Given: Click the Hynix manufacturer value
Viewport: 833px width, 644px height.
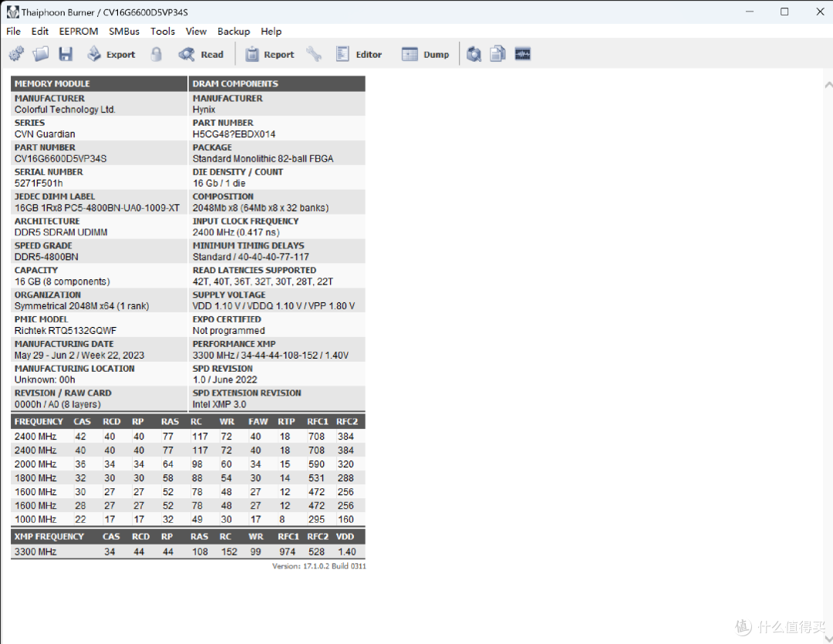Looking at the screenshot, I should 204,110.
